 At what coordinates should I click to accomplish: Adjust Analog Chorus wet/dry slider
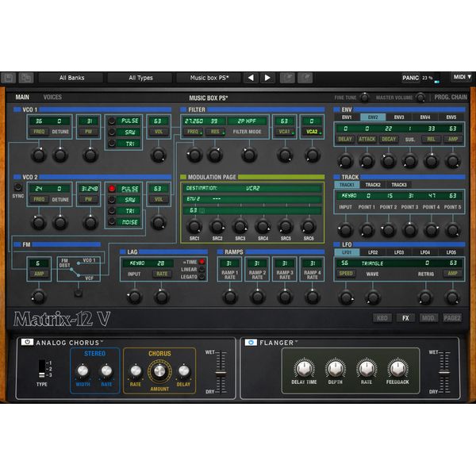pyautogui.click(x=221, y=374)
